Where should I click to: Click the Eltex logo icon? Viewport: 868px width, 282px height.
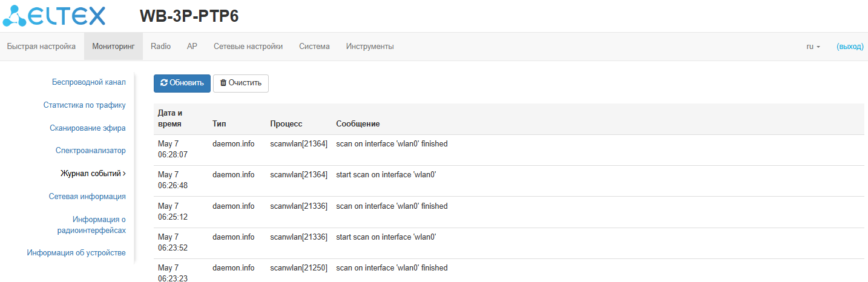pos(15,16)
